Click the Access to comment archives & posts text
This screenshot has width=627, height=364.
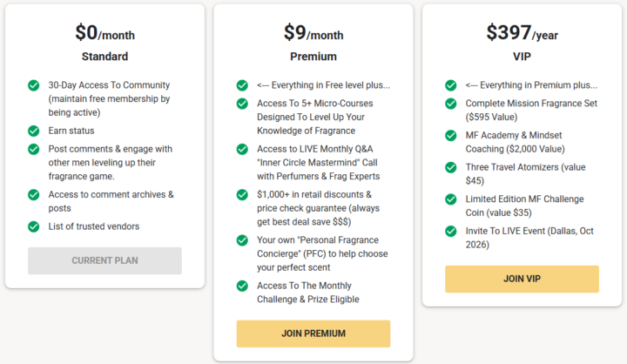tap(111, 201)
